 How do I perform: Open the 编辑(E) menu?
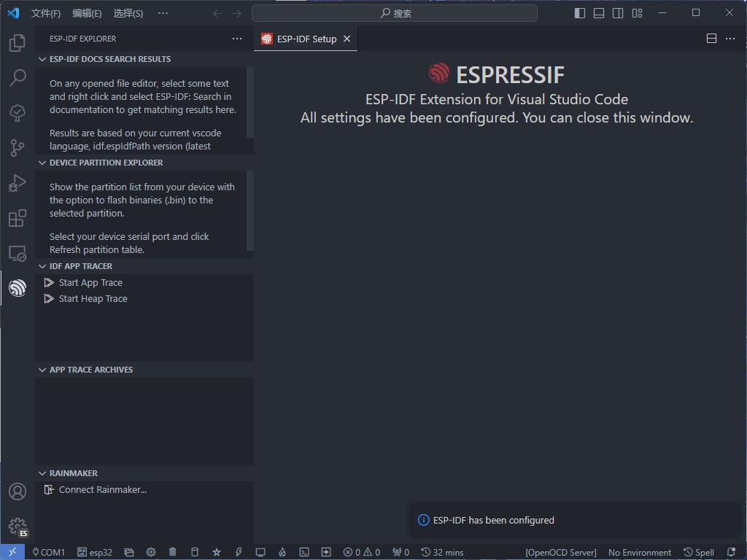click(87, 13)
